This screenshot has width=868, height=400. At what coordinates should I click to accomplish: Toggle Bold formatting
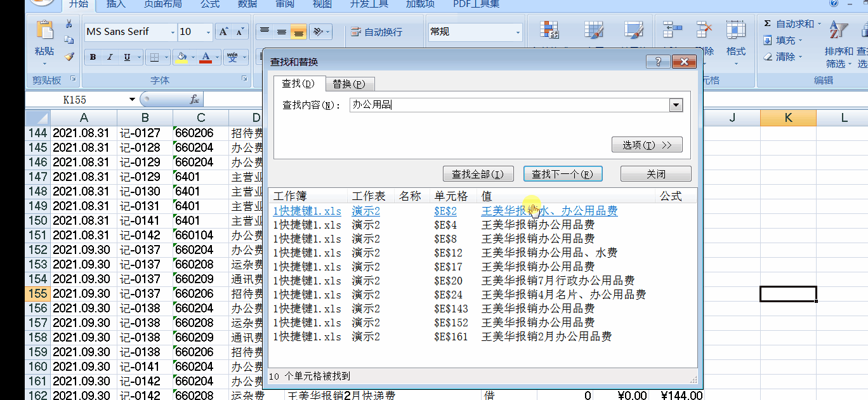coord(93,58)
